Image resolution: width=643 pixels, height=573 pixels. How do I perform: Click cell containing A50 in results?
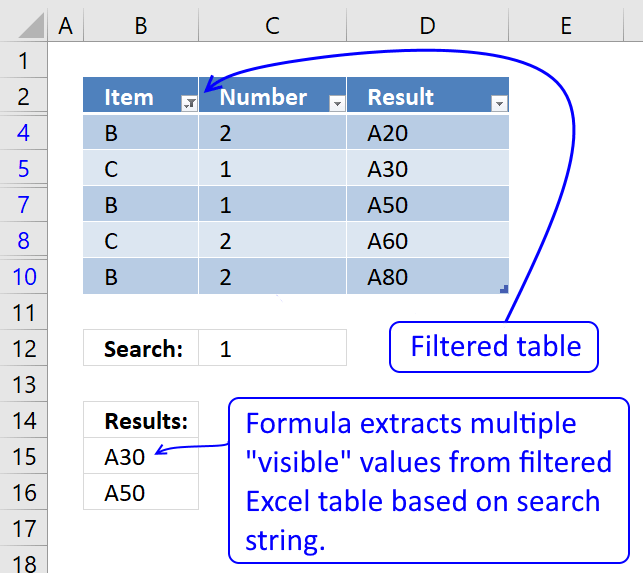click(140, 493)
